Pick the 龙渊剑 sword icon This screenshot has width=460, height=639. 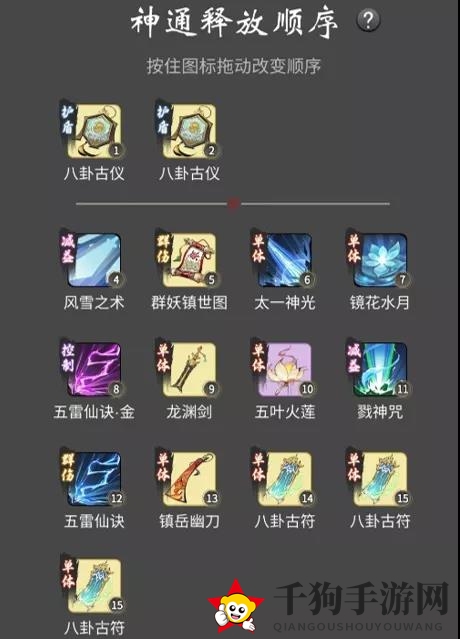pos(189,370)
